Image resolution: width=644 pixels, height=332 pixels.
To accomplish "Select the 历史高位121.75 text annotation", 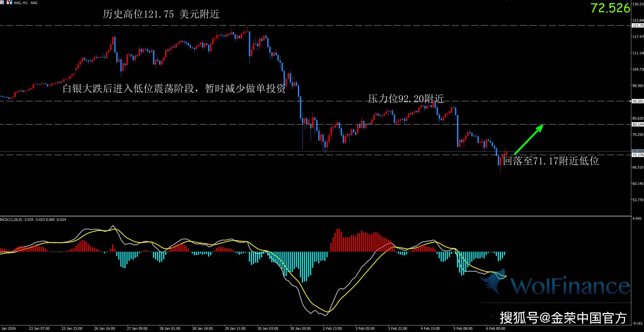I will click(x=161, y=14).
